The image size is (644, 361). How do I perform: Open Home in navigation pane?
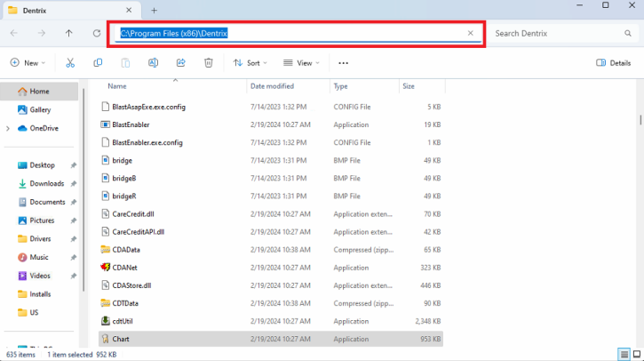click(39, 92)
